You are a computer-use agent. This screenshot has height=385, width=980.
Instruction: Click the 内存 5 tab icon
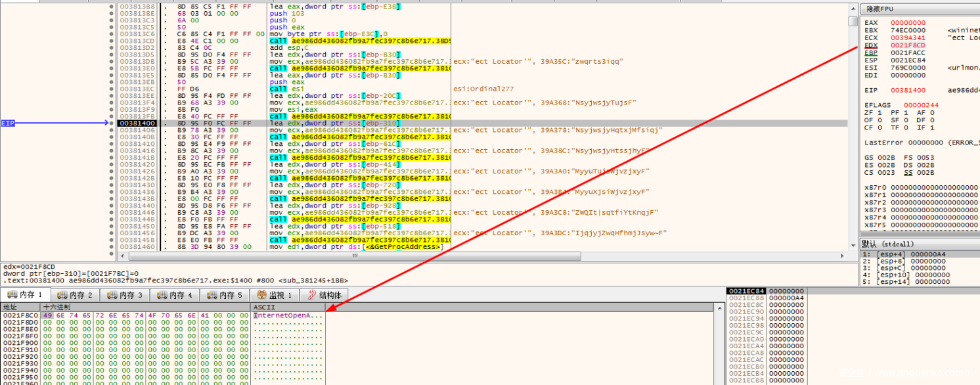210,296
